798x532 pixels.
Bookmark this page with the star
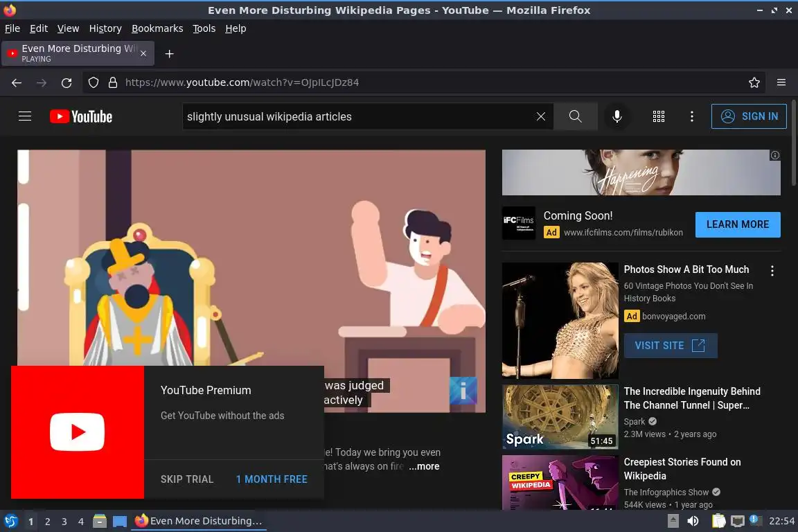[x=754, y=82]
